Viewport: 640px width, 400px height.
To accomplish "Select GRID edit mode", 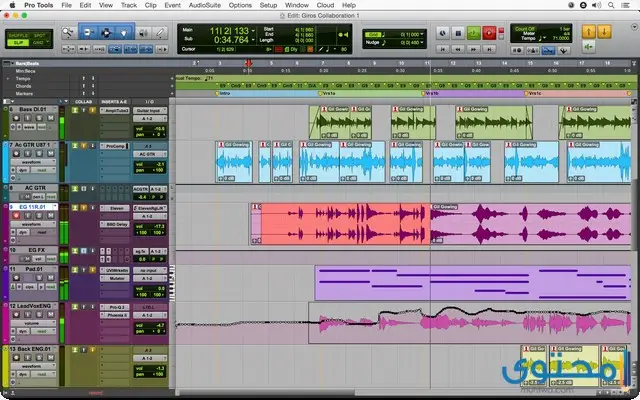I will pyautogui.click(x=38, y=42).
